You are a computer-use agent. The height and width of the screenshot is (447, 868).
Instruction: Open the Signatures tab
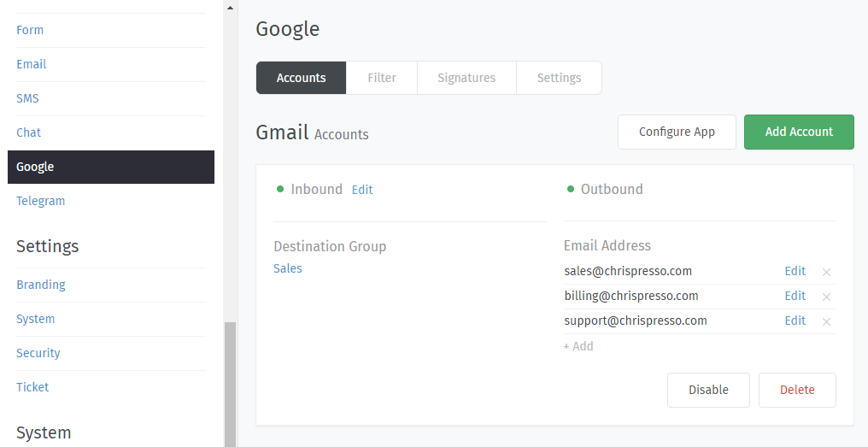(466, 78)
